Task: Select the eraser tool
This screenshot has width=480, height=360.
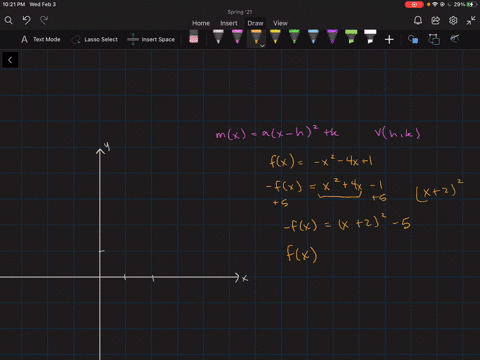Action: 194,37
